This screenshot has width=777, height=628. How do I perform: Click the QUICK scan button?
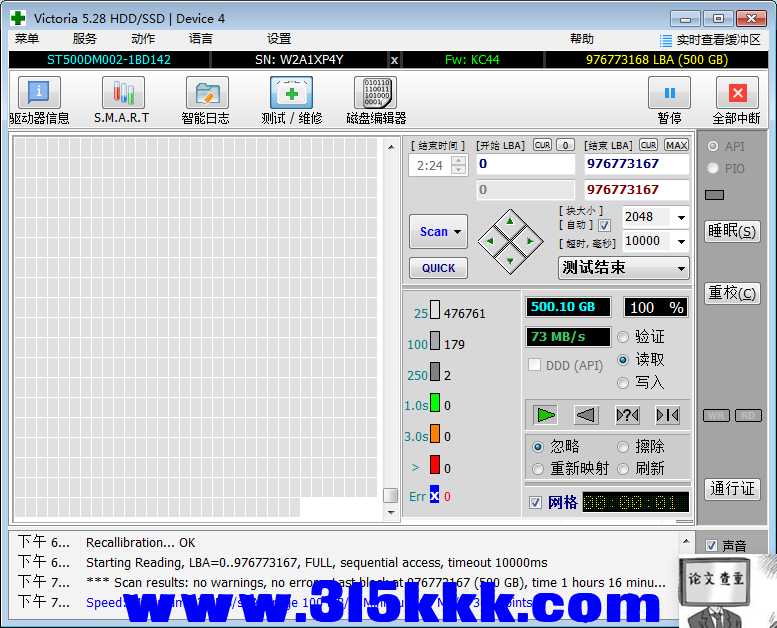438,268
